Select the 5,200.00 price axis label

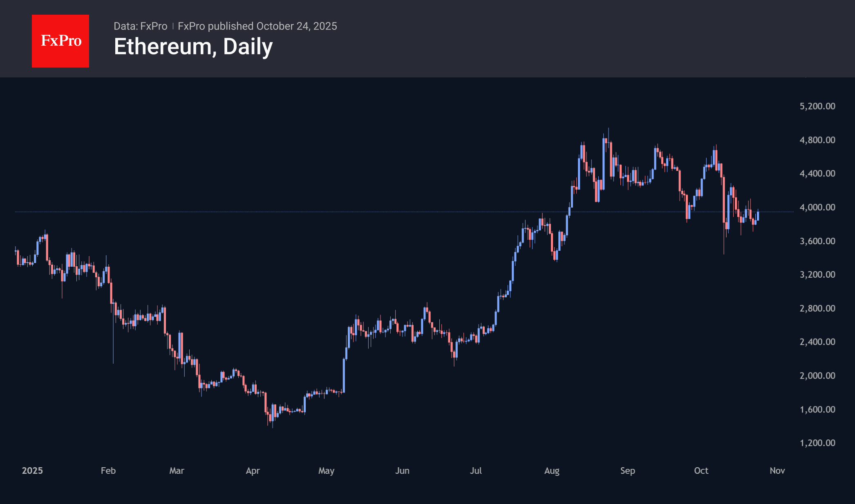(x=817, y=106)
